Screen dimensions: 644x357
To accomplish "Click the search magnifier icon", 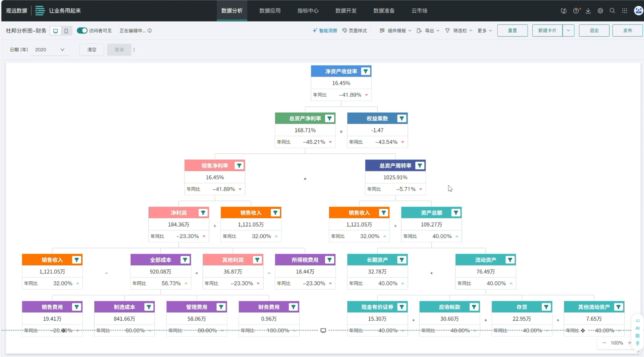I will tap(612, 11).
